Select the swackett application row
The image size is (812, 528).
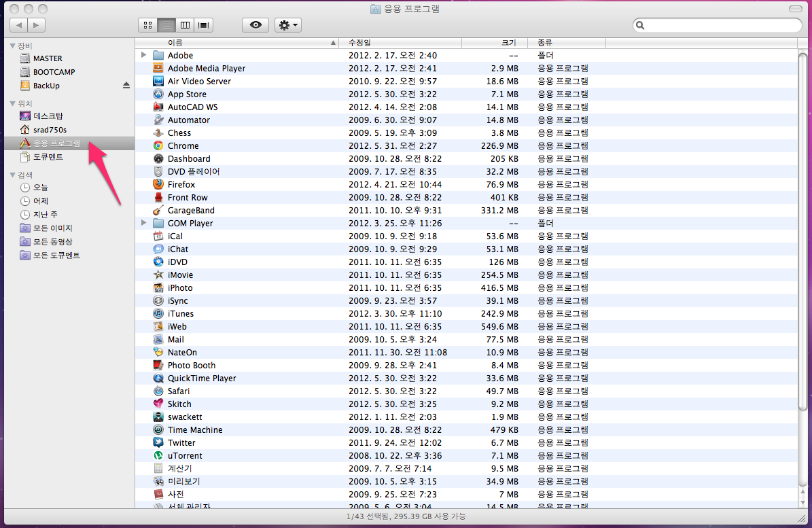click(467, 417)
